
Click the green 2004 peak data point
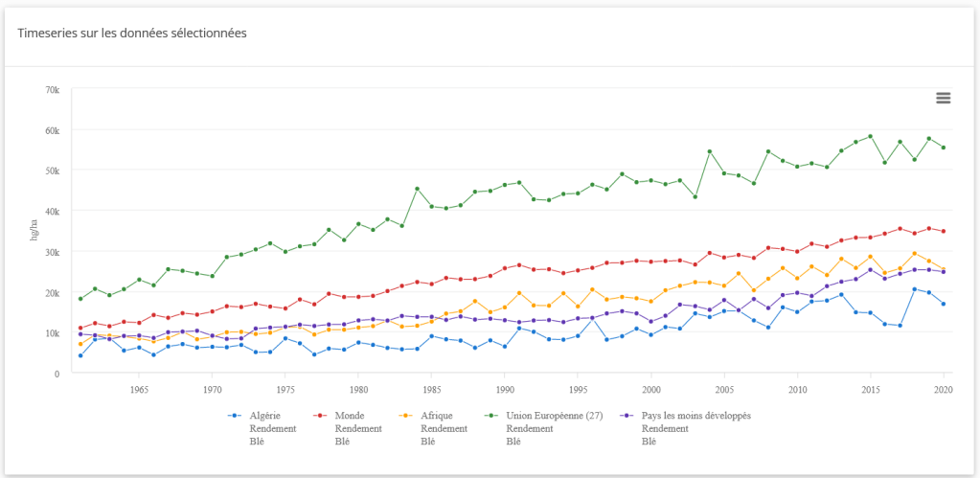click(x=710, y=151)
